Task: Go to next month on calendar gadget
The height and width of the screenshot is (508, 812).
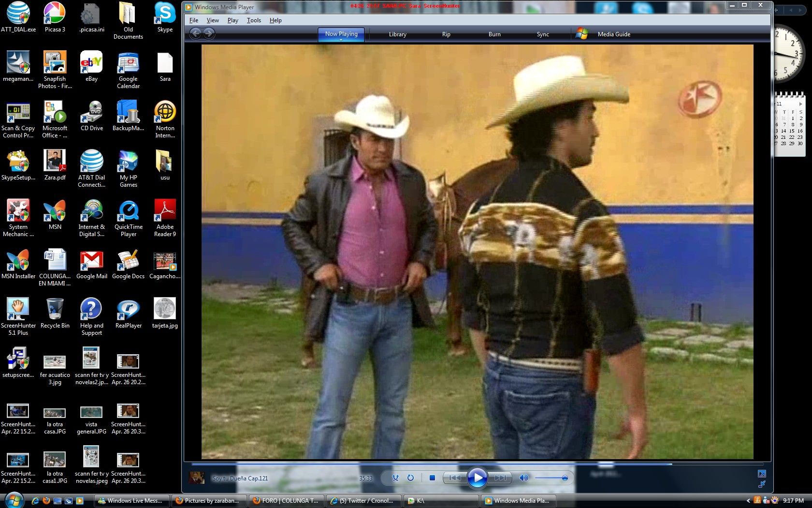Action: [800, 104]
